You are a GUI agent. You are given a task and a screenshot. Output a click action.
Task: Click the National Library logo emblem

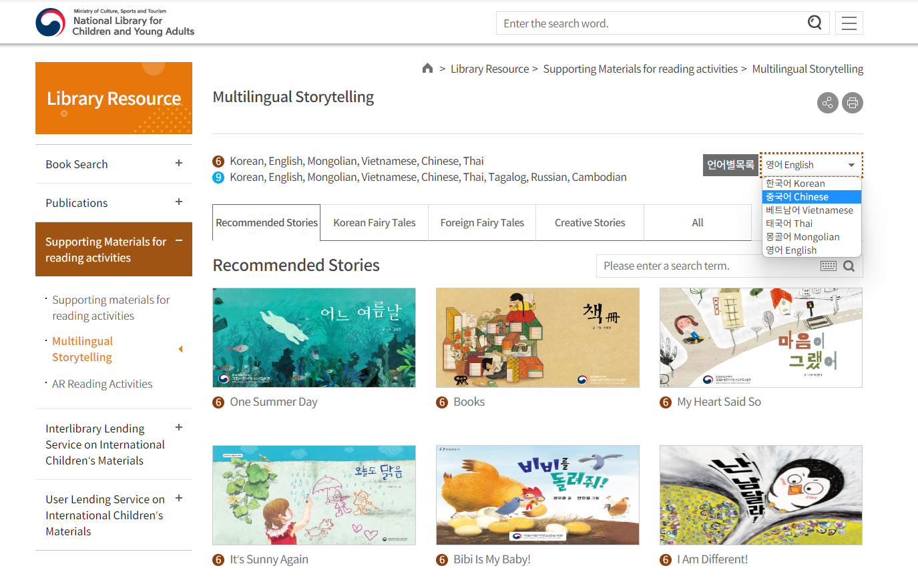pos(50,23)
